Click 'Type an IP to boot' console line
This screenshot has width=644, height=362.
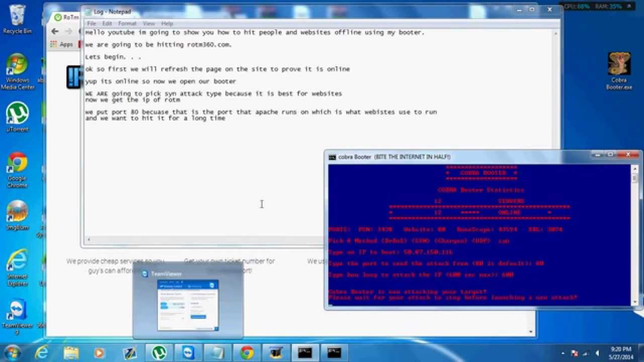[x=390, y=252]
